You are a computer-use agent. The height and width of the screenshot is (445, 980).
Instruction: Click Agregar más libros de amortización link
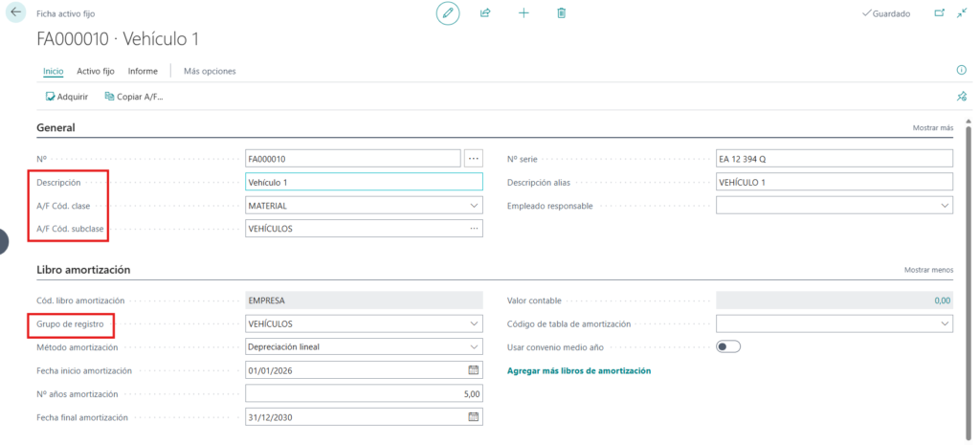pyautogui.click(x=578, y=370)
